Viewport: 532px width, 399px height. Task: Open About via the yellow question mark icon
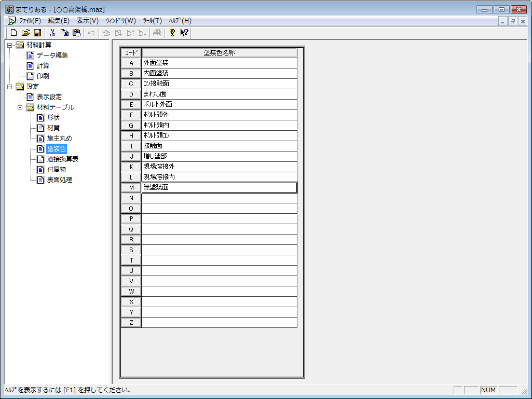(x=172, y=33)
